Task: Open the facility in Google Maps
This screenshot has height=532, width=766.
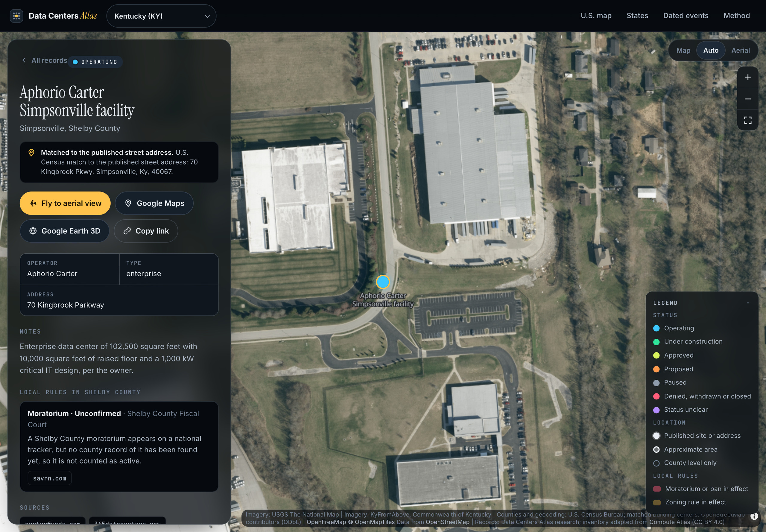Action: (x=154, y=203)
